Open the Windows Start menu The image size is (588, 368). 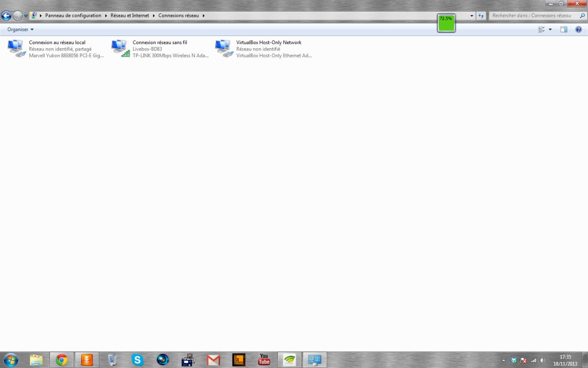pyautogui.click(x=11, y=360)
